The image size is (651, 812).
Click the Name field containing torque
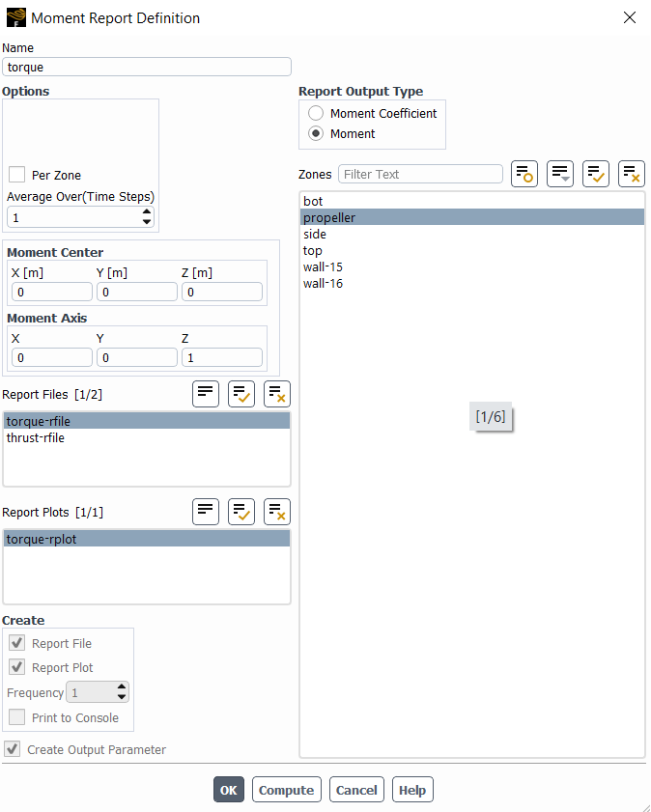147,67
